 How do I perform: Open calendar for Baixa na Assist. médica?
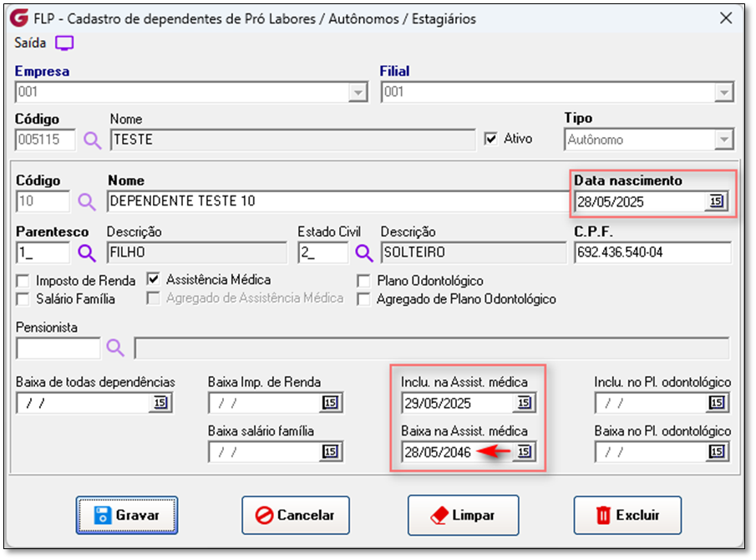click(524, 452)
